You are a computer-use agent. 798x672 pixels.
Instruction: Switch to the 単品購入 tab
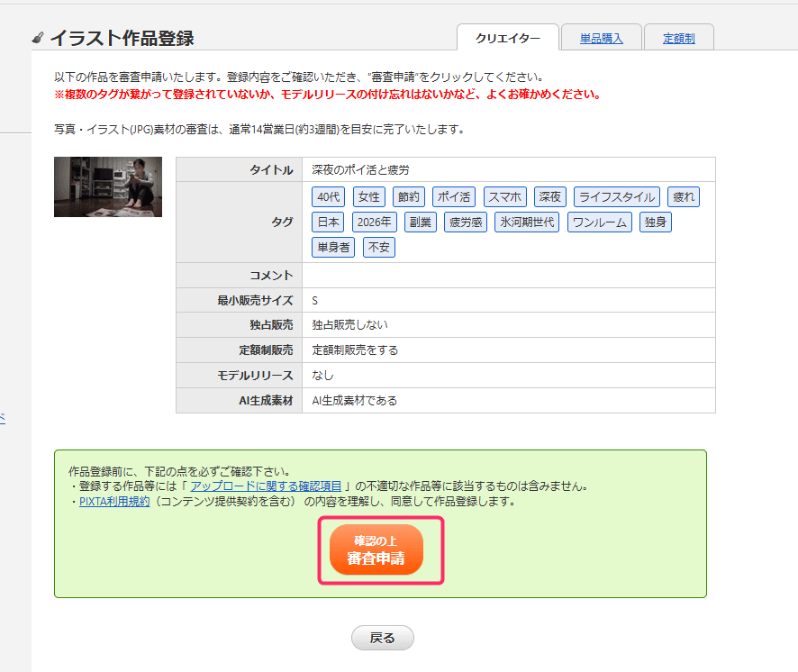[x=601, y=37]
